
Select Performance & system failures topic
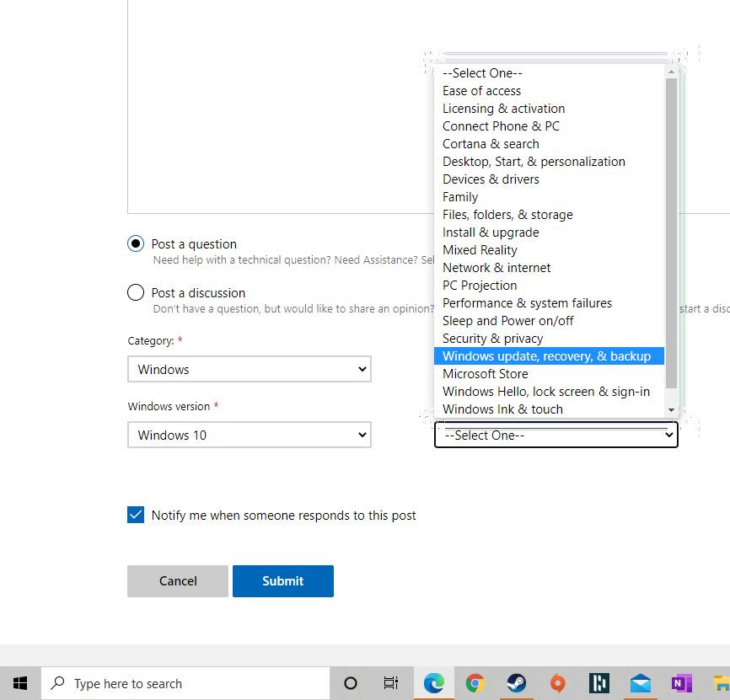(549, 302)
